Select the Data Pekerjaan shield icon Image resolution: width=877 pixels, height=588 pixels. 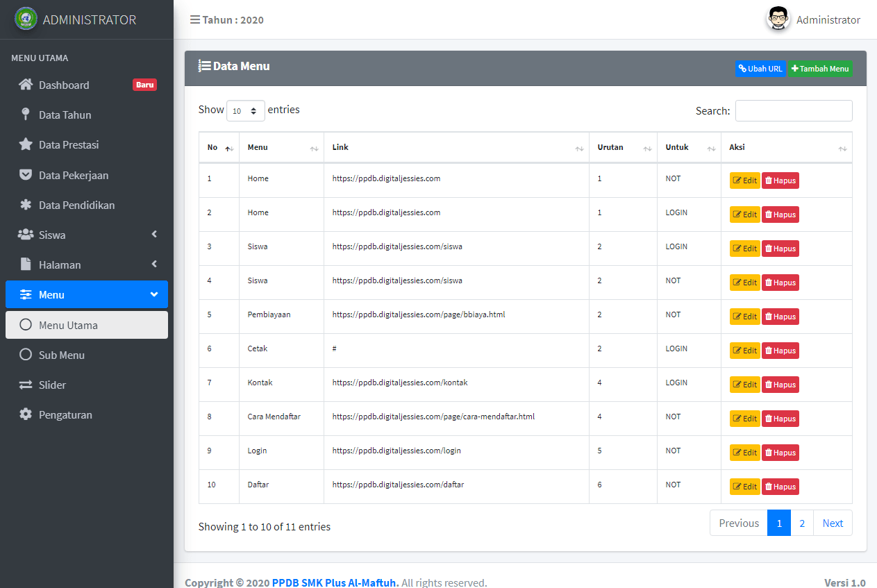(25, 175)
